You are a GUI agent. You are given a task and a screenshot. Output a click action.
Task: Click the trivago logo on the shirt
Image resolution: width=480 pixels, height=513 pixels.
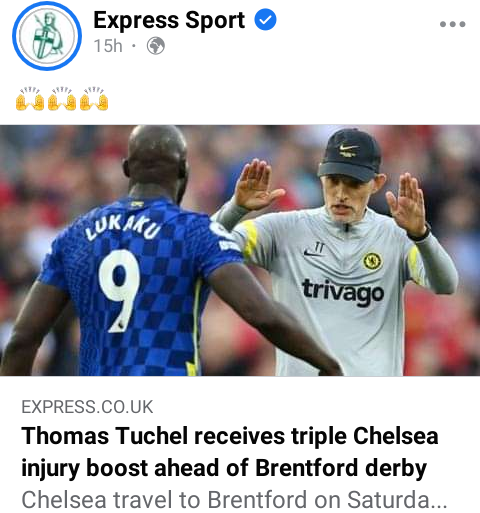pyautogui.click(x=343, y=292)
